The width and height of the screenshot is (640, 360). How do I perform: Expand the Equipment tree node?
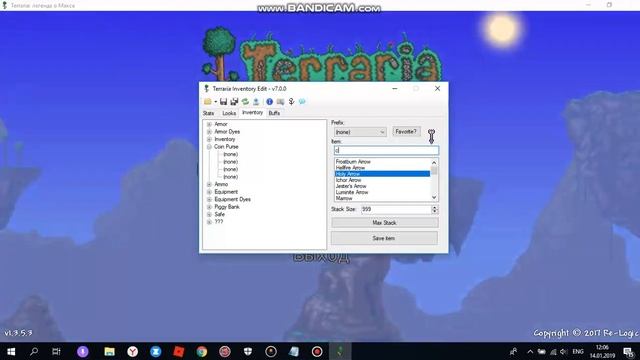(209, 192)
